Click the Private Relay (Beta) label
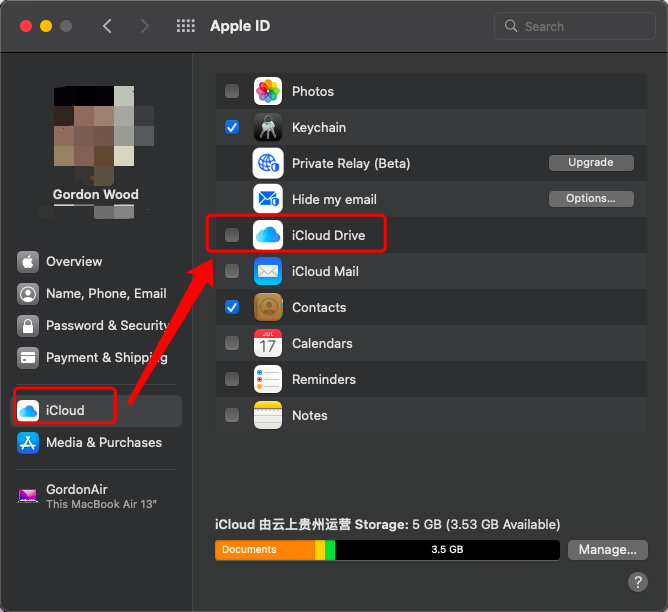This screenshot has height=612, width=668. point(351,164)
